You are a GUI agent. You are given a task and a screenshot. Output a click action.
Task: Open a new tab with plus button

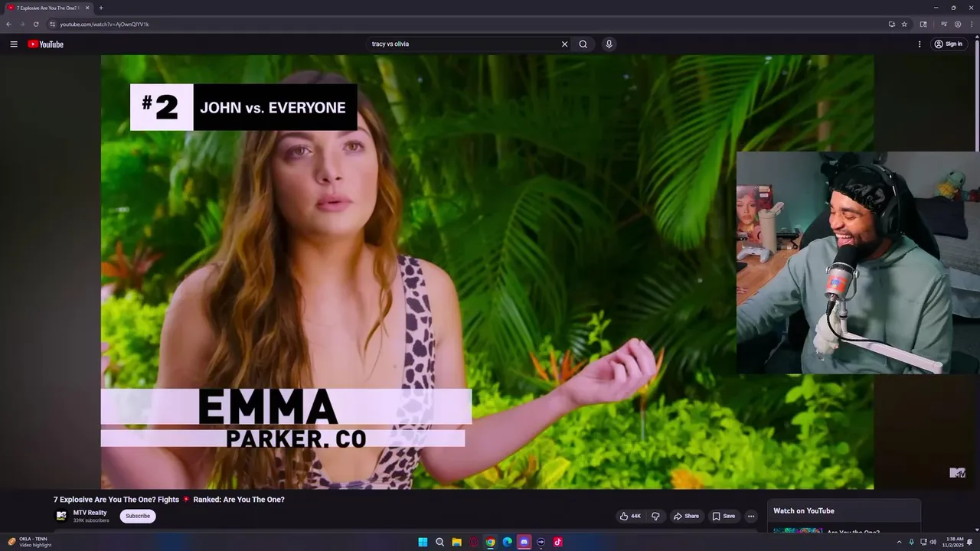coord(101,8)
